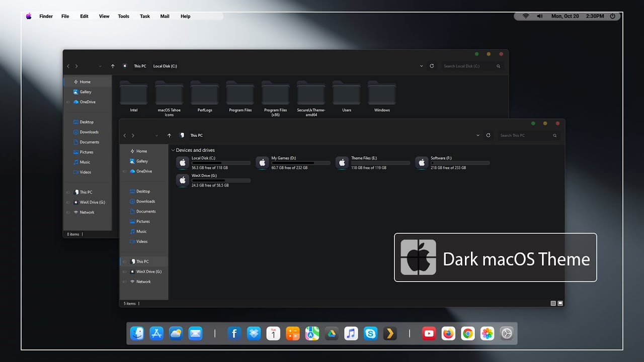Go up one level in This PC window
Screen dimensions: 644x362
[169, 135]
